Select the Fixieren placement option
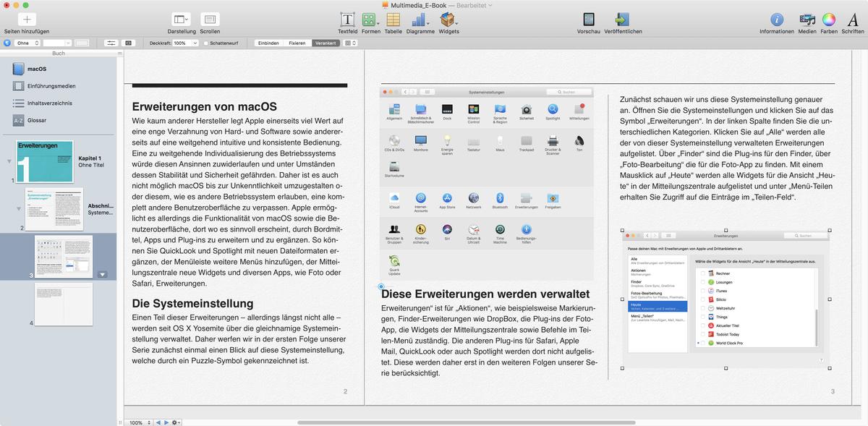The height and width of the screenshot is (426, 868). (297, 43)
